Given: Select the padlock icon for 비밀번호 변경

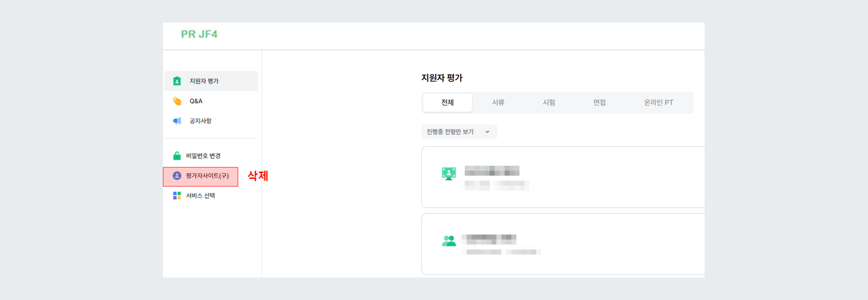Looking at the screenshot, I should point(177,155).
